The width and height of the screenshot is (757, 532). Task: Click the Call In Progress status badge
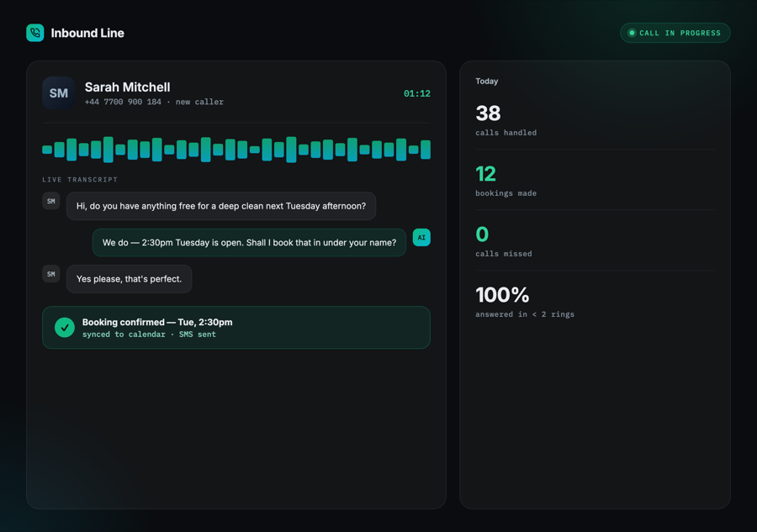coord(675,33)
